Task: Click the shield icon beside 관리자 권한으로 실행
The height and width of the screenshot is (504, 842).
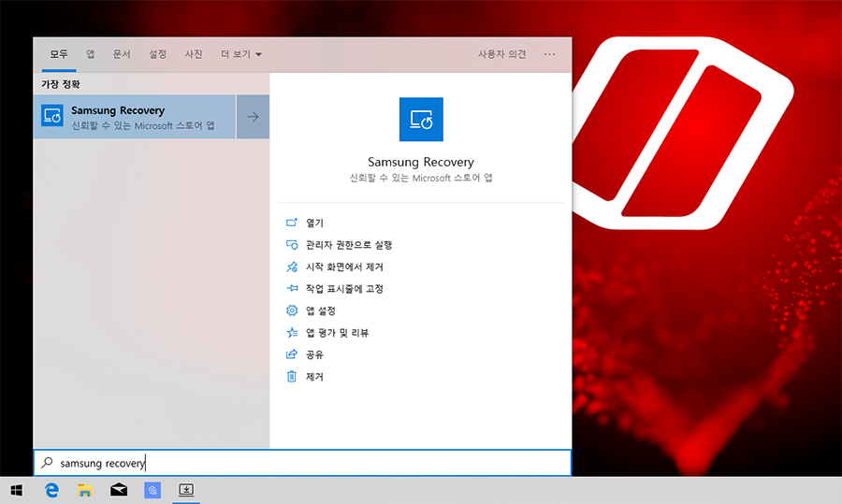Action: click(x=292, y=245)
